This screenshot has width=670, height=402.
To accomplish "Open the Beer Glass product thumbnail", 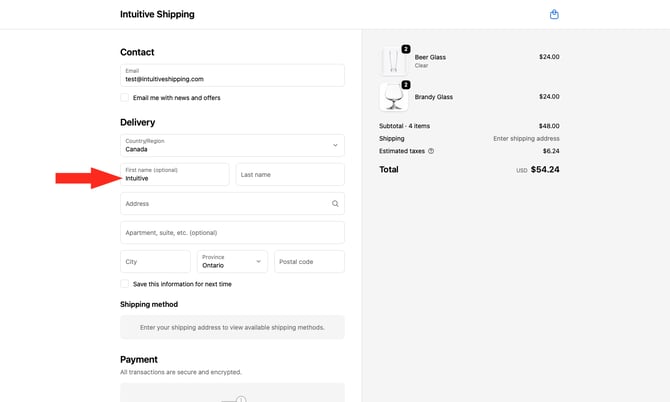I will (393, 61).
